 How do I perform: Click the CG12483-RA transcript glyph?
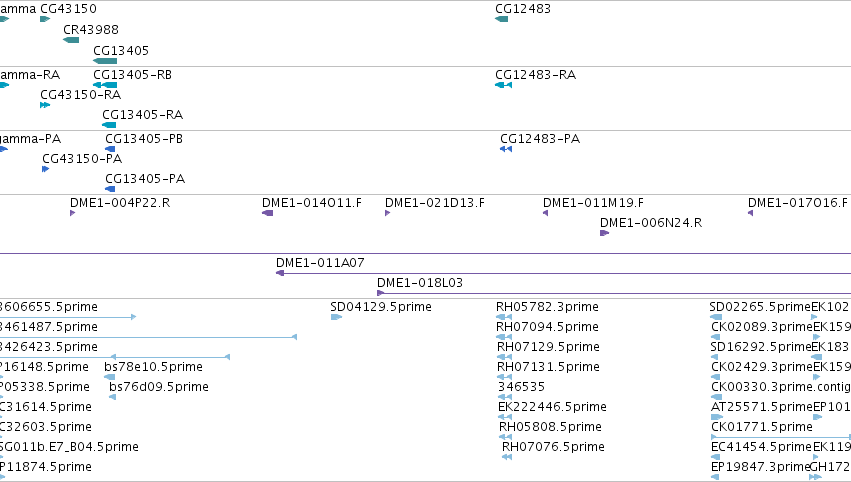coord(504,85)
